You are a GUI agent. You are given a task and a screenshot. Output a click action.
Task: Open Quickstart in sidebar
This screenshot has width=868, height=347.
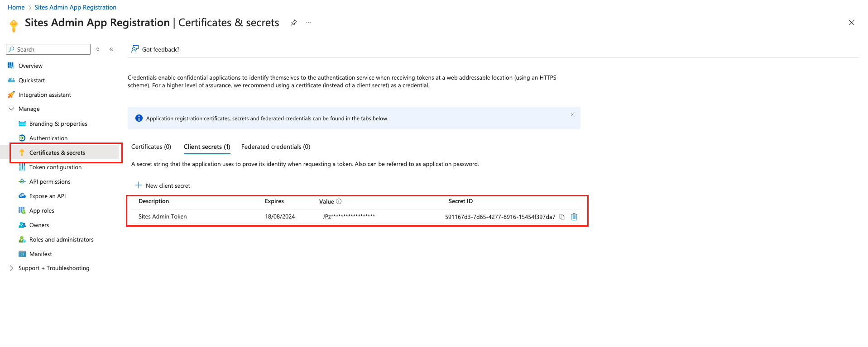(x=32, y=81)
